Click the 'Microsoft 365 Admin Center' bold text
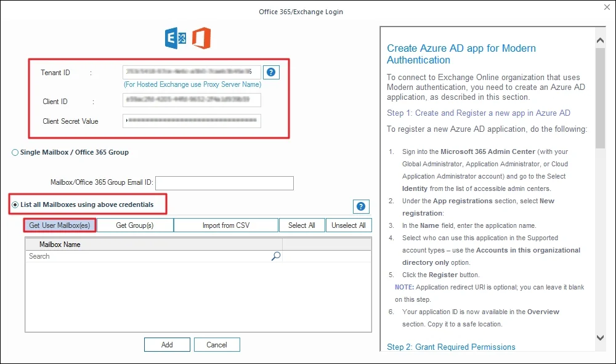This screenshot has height=364, width=616. pos(487,152)
